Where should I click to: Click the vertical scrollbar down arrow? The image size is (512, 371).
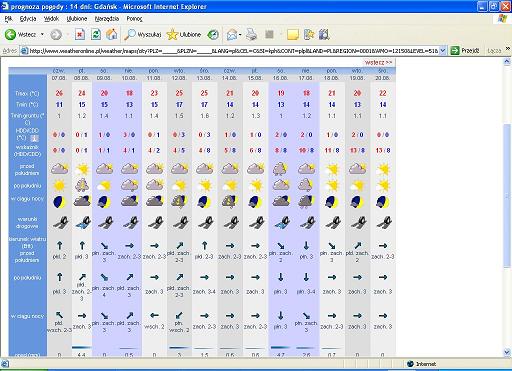tap(507, 352)
